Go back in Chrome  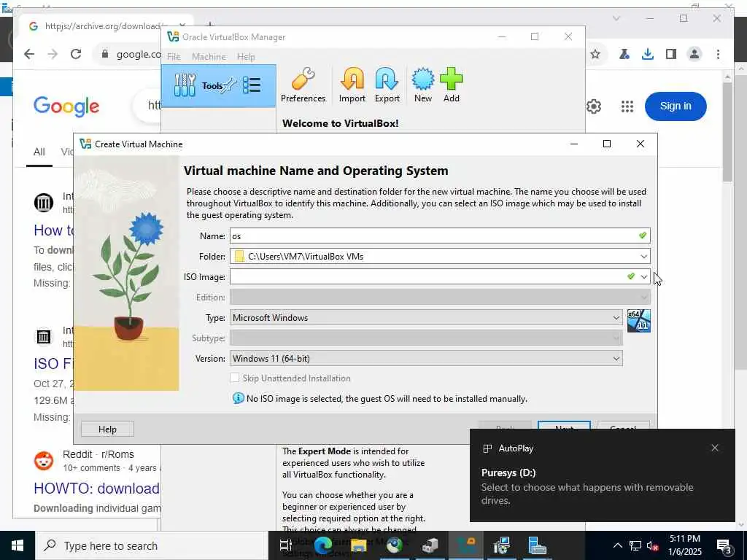pyautogui.click(x=29, y=54)
